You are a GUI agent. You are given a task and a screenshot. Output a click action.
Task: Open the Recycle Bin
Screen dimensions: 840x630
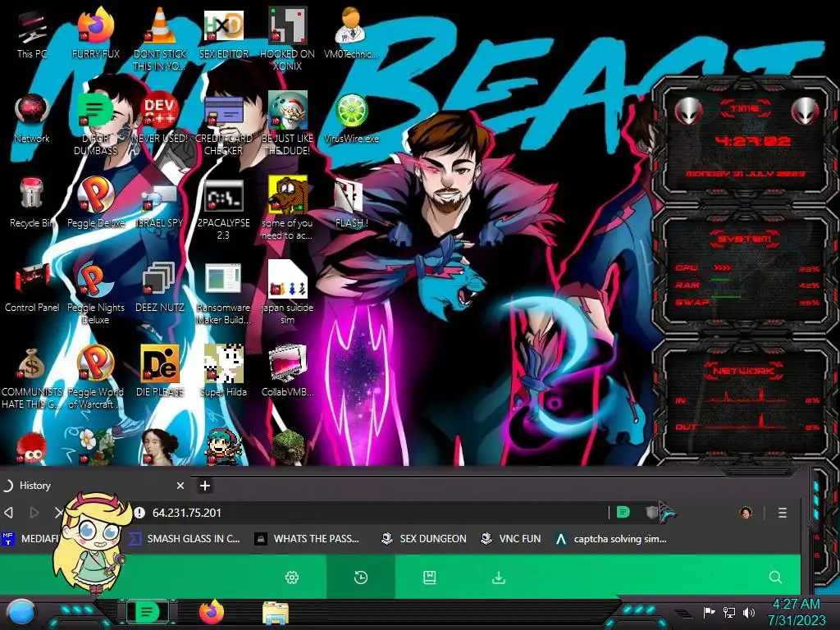32,203
